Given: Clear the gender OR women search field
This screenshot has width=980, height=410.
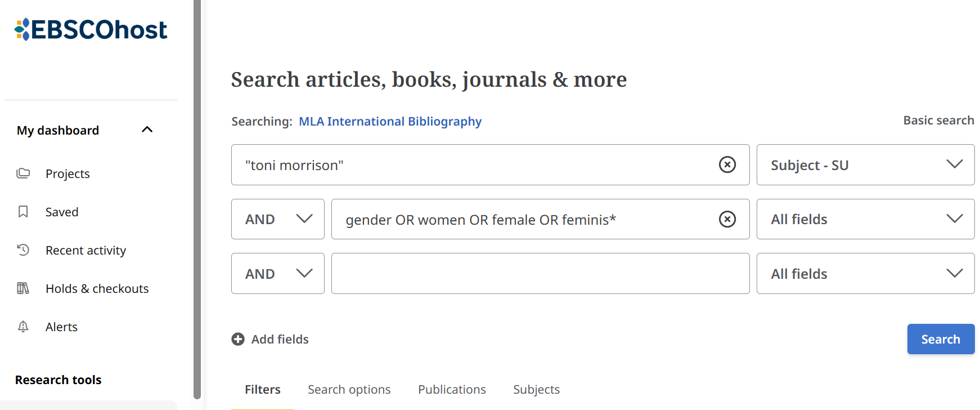Looking at the screenshot, I should pyautogui.click(x=727, y=219).
